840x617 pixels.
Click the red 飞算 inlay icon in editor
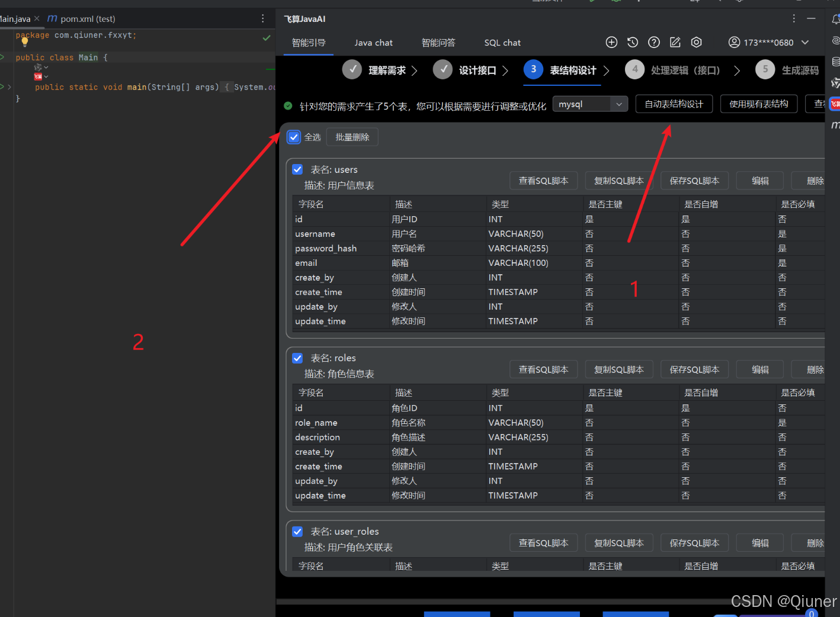38,77
